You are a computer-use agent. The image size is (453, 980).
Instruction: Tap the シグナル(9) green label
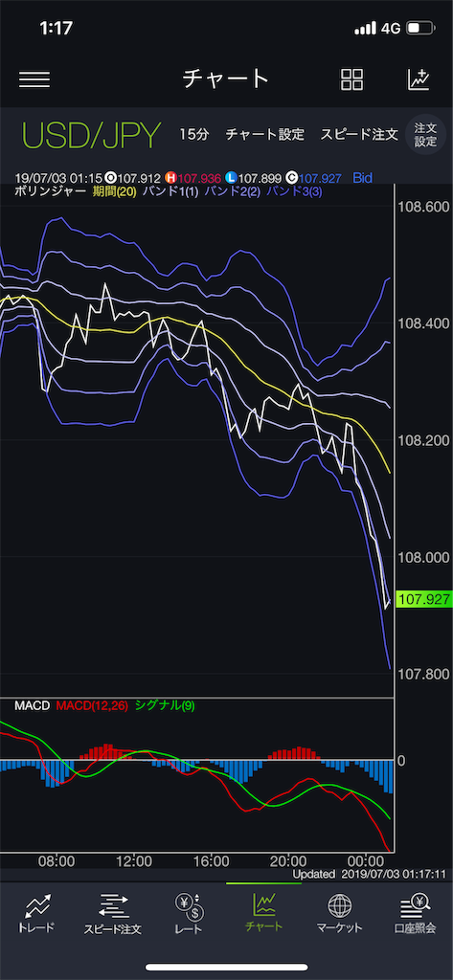pyautogui.click(x=164, y=705)
